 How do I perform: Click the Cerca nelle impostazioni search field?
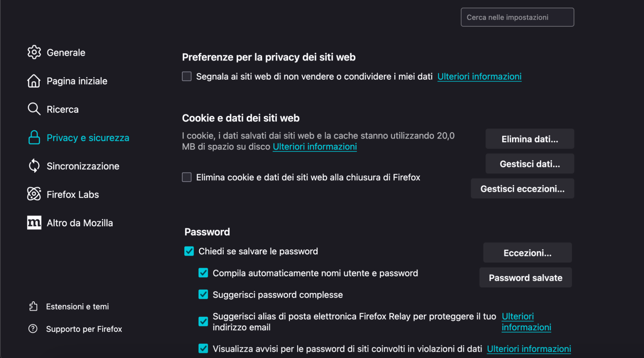click(x=517, y=17)
